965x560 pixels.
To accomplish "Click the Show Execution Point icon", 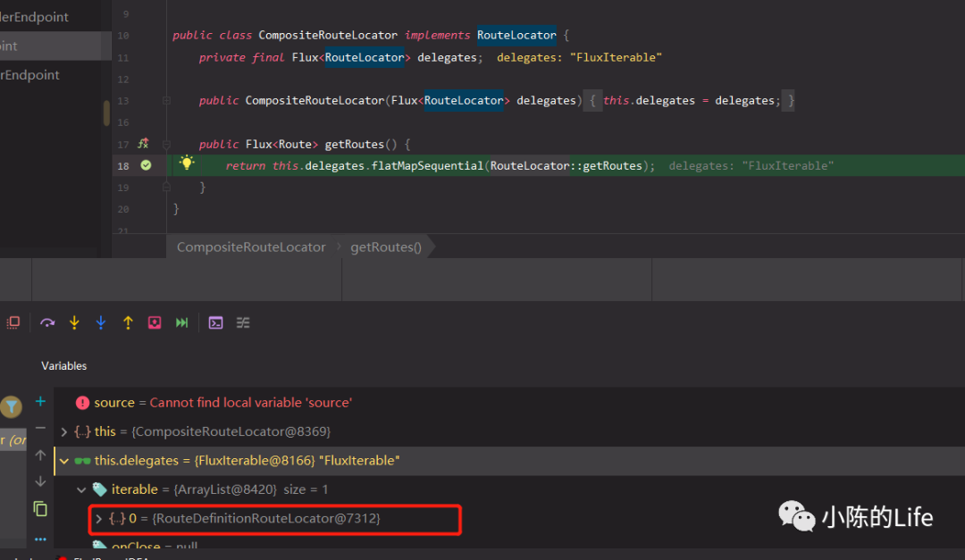I will [13, 322].
